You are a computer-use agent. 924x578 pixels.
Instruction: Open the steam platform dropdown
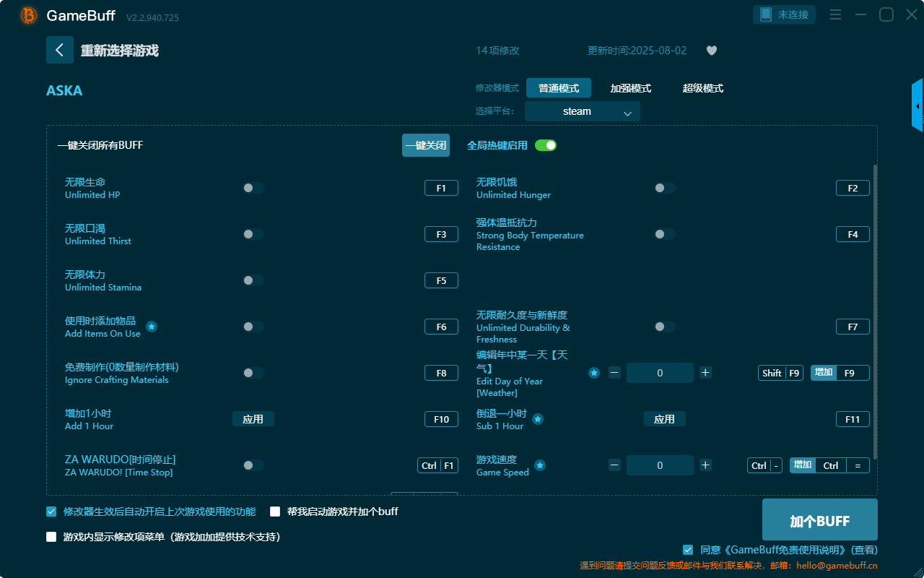tap(583, 111)
